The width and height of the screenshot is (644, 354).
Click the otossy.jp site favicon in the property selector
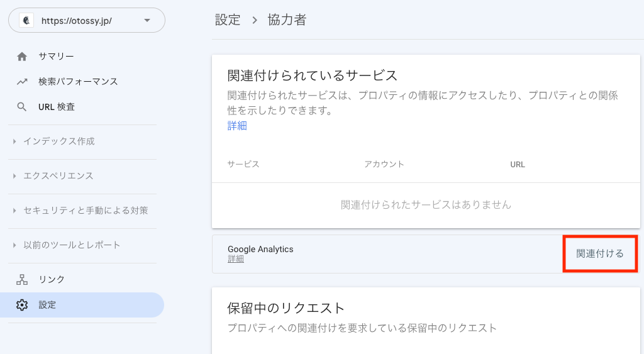click(27, 21)
